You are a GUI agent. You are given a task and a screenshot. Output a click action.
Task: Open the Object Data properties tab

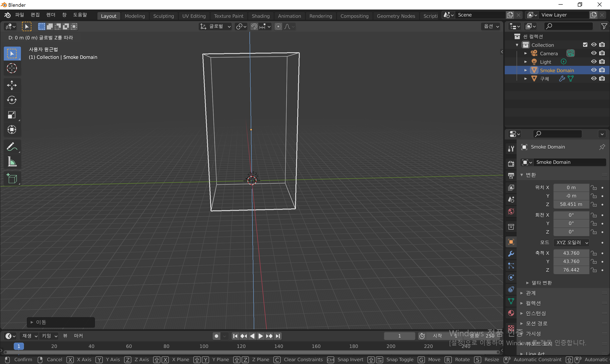(511, 301)
